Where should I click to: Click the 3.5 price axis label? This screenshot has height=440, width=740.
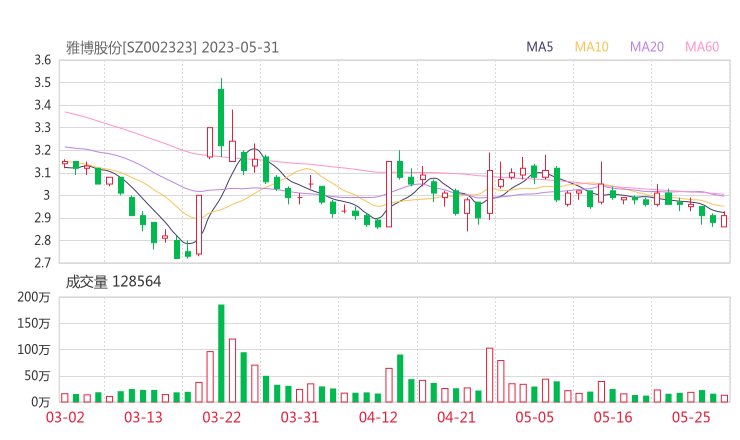point(42,83)
